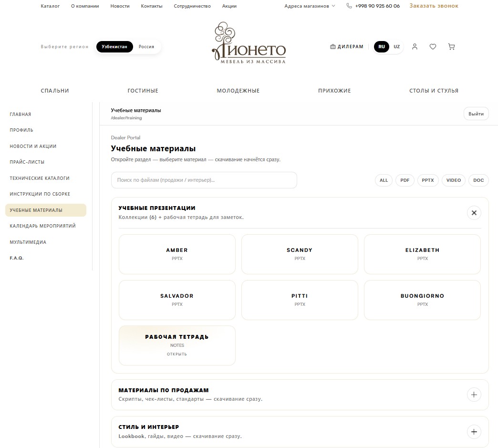Expand Материалы по продажам plus icon

pos(474,395)
